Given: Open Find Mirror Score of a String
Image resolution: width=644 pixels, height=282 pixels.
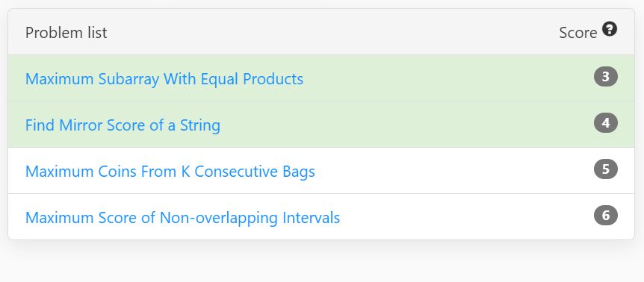Looking at the screenshot, I should pyautogui.click(x=123, y=125).
